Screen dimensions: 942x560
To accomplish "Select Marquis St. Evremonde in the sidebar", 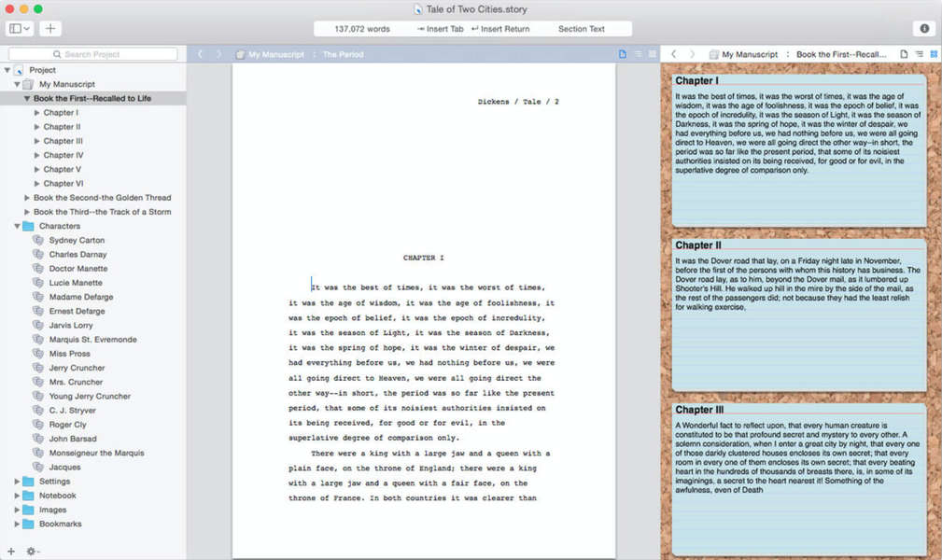I will [x=92, y=340].
